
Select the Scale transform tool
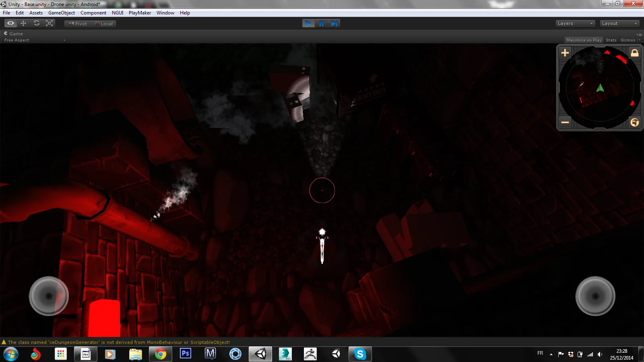pos(50,23)
